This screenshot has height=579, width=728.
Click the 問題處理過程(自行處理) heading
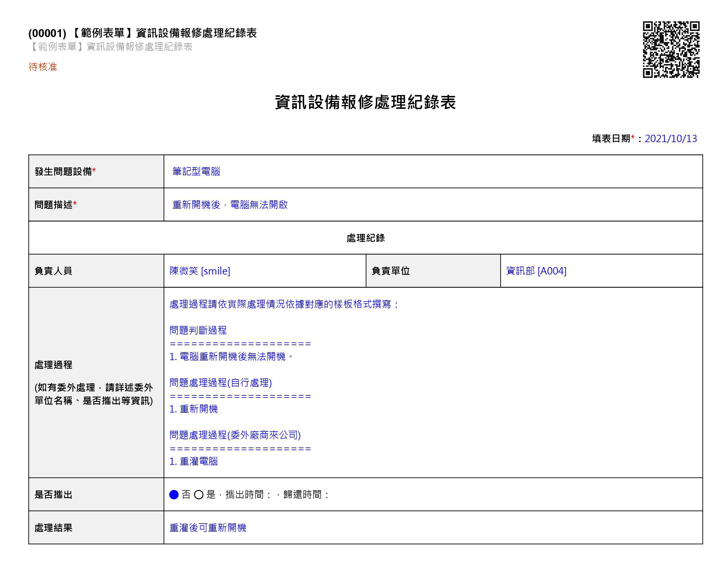click(x=220, y=383)
